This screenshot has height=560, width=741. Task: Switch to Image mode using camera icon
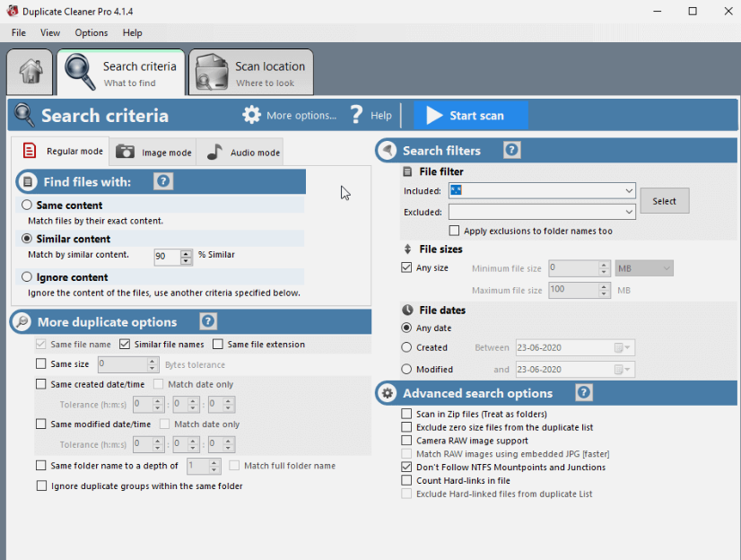(x=126, y=152)
